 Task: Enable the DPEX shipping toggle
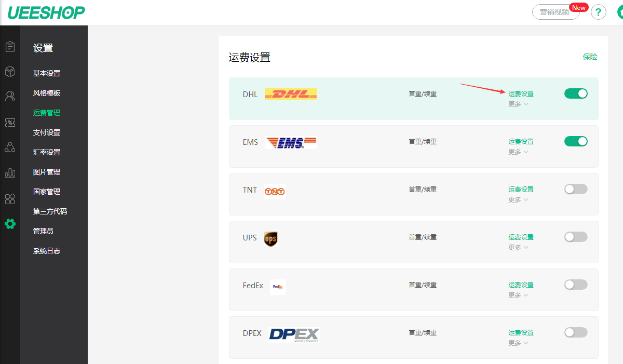tap(576, 332)
